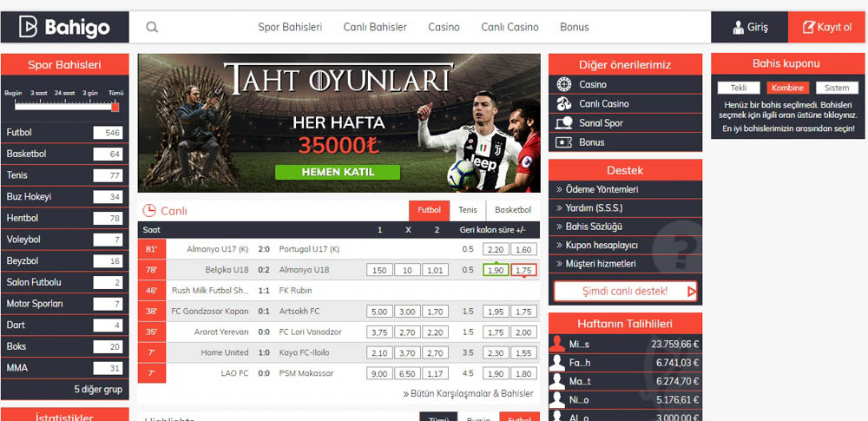Viewport: 868px width, 421px height.
Task: Pick 1,01 odds for Almanya U18
Action: (x=436, y=270)
